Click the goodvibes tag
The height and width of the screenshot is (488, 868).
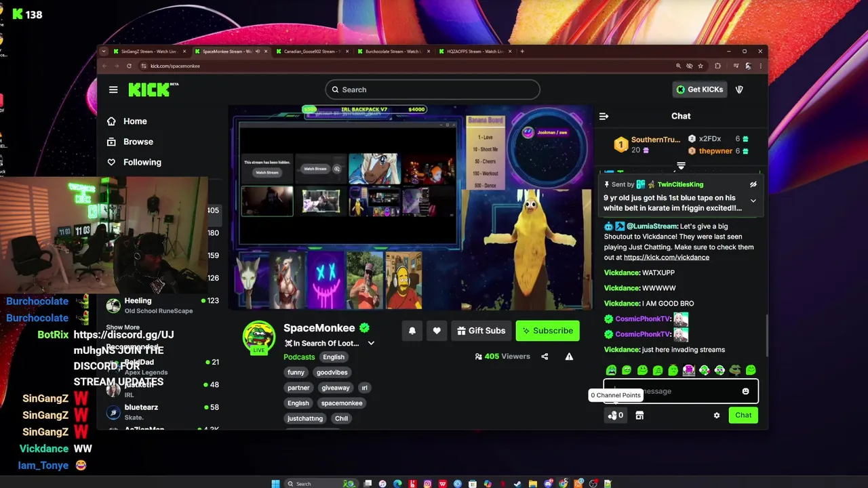coord(332,372)
